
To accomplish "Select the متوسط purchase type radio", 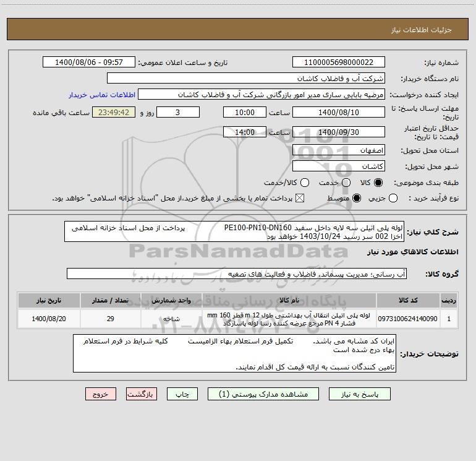I will click(x=357, y=198).
